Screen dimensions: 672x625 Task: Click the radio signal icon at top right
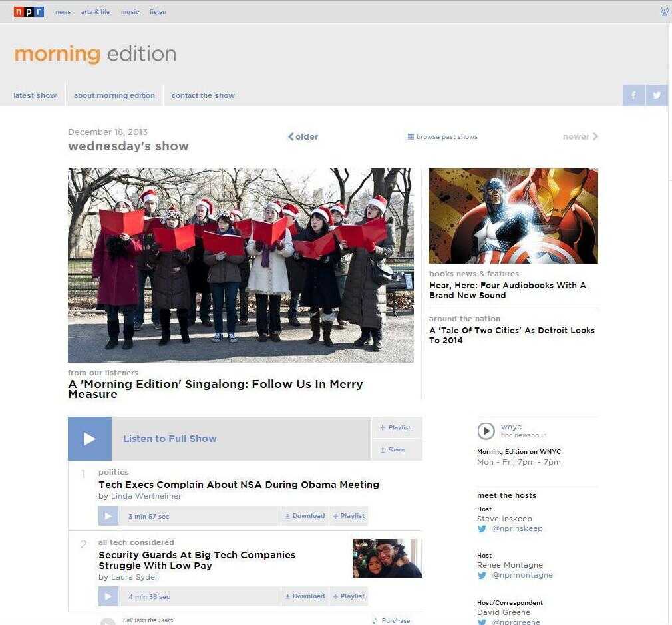pyautogui.click(x=665, y=11)
